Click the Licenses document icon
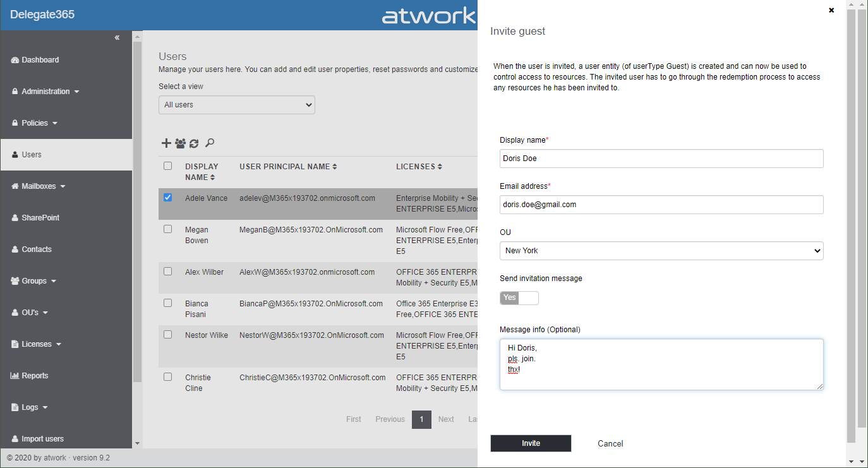Viewport: 868px width, 468px height. tap(15, 344)
